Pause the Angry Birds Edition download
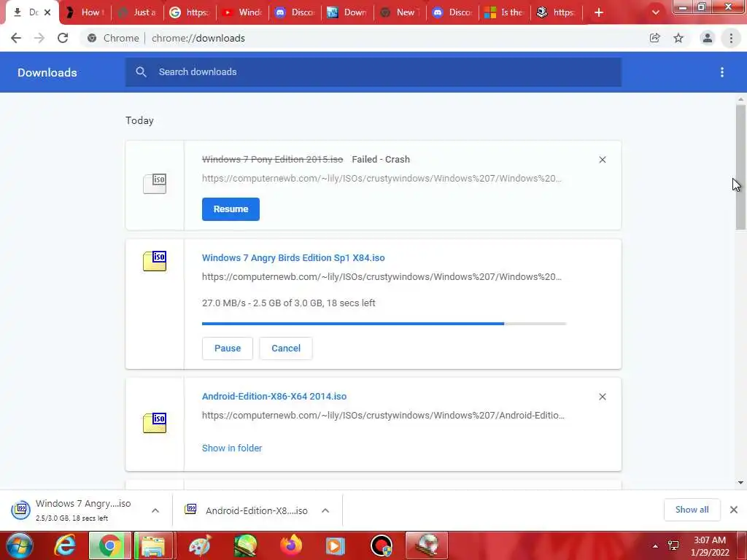 228,348
